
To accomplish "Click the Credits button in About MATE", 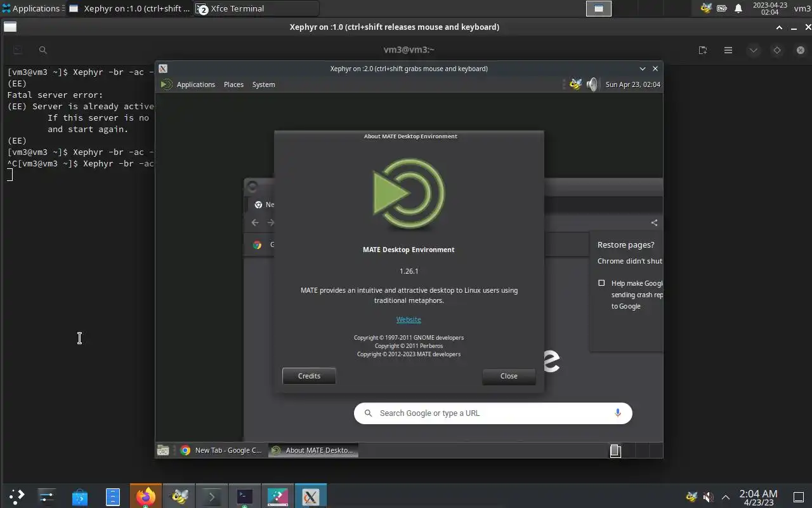I will pyautogui.click(x=309, y=376).
